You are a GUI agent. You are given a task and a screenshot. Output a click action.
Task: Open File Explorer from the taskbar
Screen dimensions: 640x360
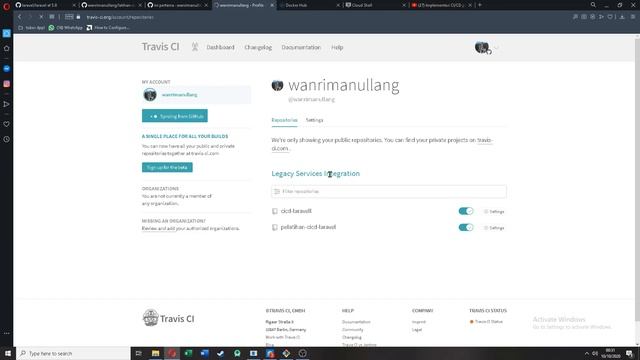(156, 353)
